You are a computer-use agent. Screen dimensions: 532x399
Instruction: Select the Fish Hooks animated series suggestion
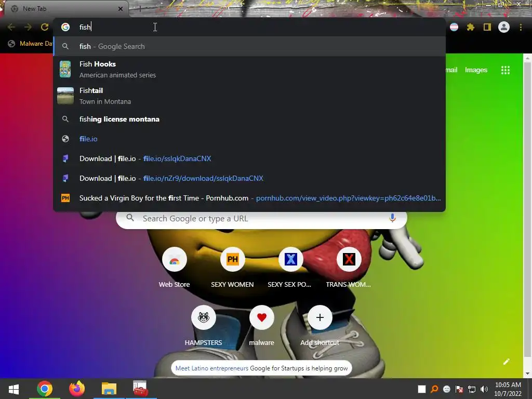(x=249, y=69)
